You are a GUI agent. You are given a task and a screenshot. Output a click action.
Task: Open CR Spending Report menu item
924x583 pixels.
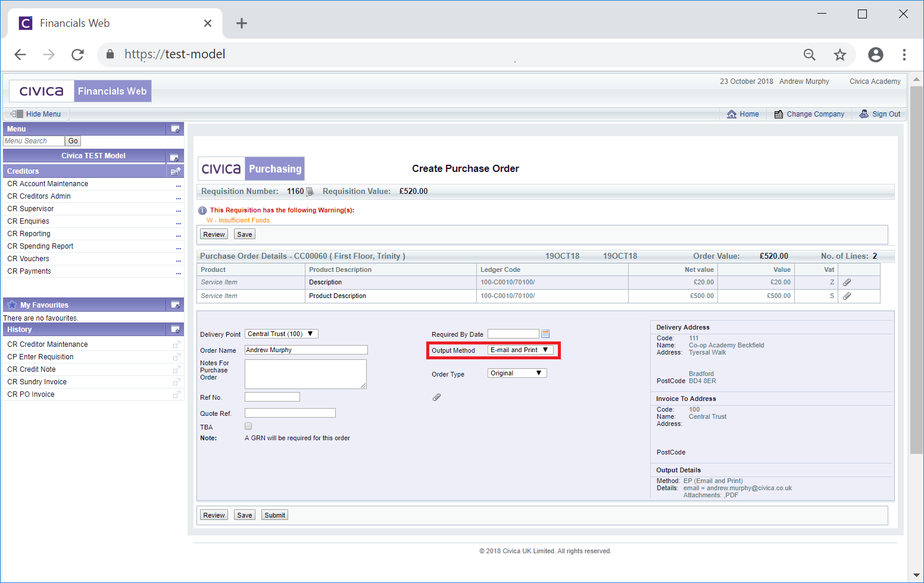point(40,246)
